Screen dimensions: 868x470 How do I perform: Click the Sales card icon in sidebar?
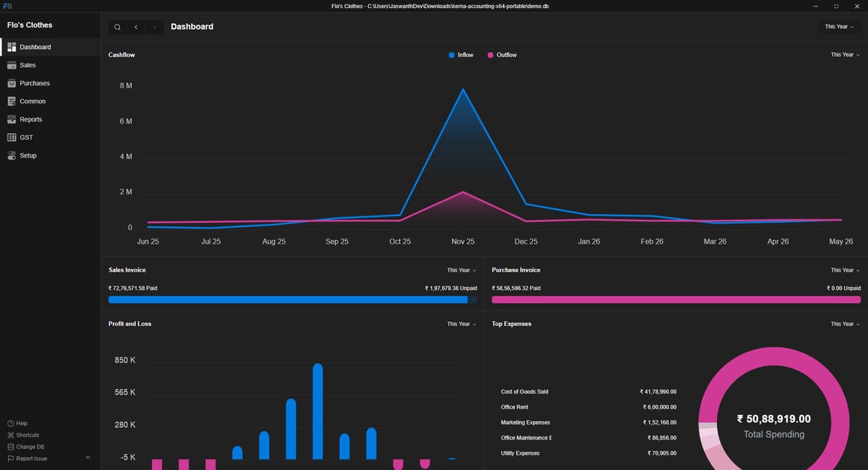(12, 65)
